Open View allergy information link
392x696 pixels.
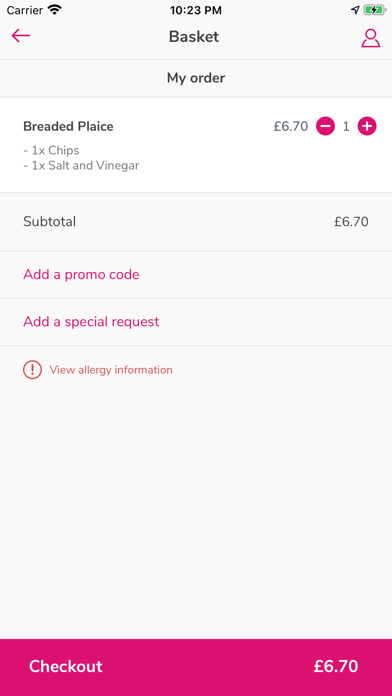(x=111, y=370)
